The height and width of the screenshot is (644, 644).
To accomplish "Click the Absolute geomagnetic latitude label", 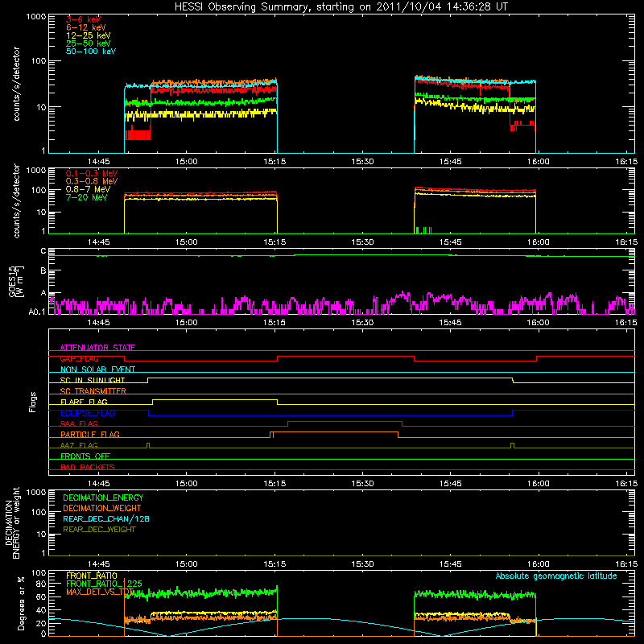I will coord(556,576).
